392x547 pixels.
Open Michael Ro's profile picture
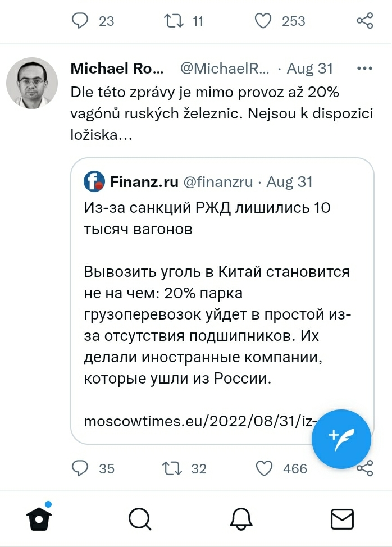point(32,83)
